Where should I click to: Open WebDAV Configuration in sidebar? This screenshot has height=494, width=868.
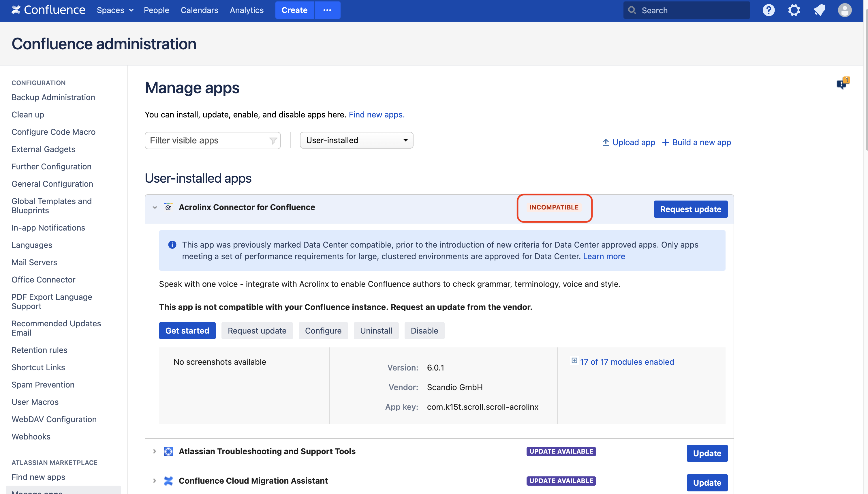pos(54,419)
